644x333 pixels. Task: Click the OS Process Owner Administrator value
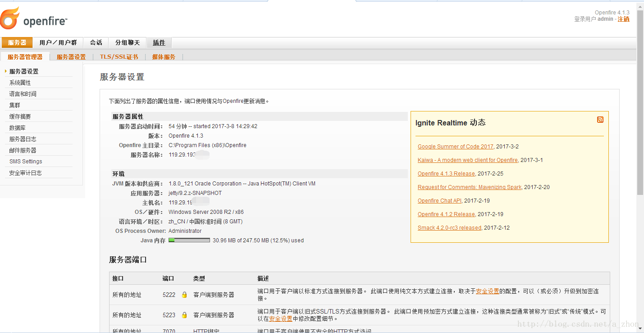(185, 231)
